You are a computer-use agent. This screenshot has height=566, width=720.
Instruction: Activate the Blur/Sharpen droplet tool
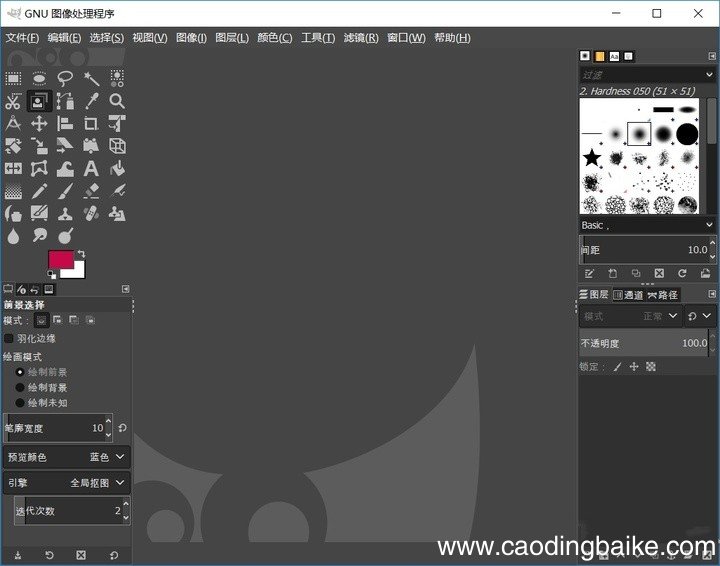13,236
